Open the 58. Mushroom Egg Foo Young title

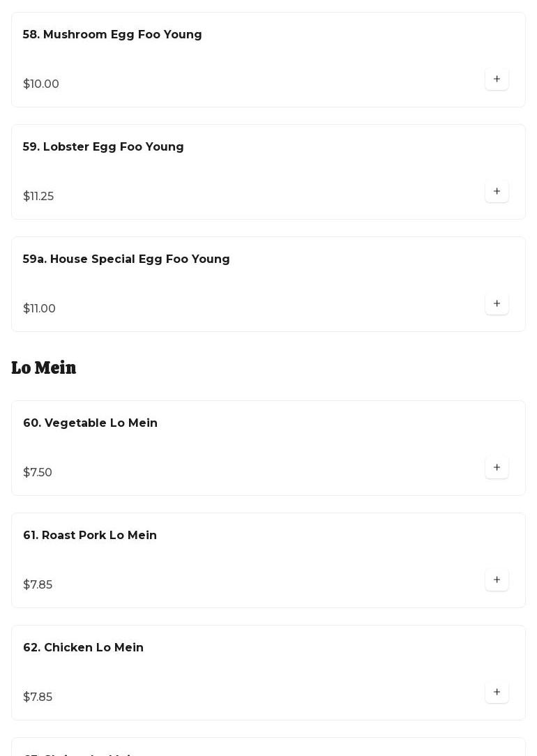coord(112,35)
